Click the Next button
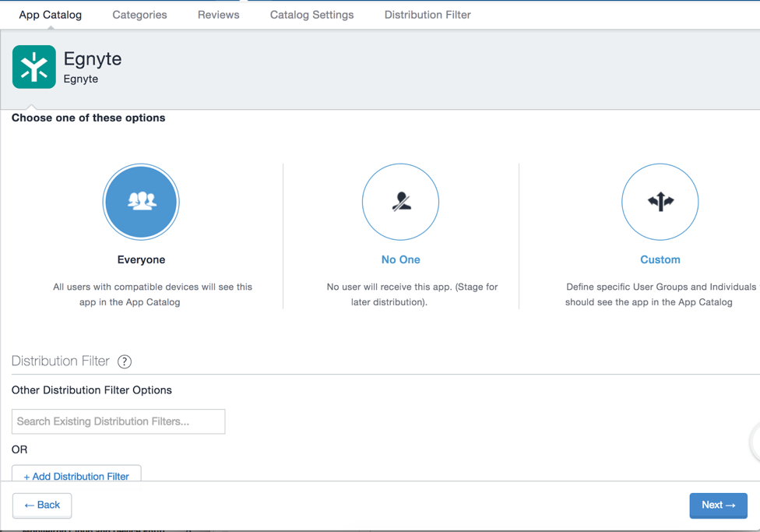Screen dimensions: 760x532 point(718,505)
